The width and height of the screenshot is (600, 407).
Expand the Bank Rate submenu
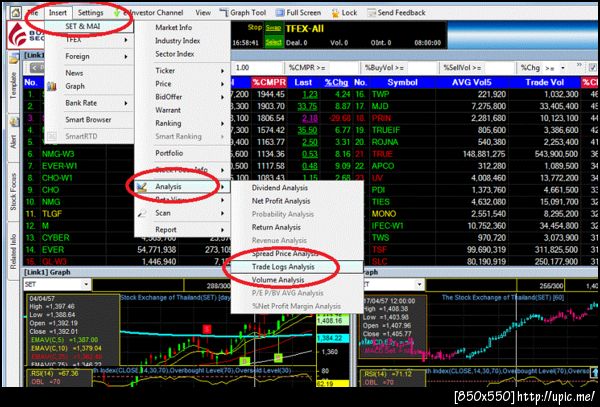click(x=89, y=103)
